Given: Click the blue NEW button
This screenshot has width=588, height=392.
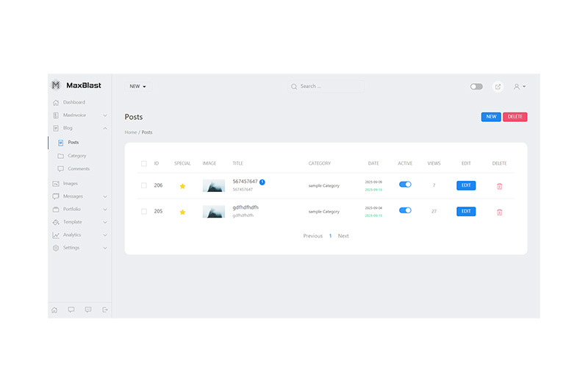Looking at the screenshot, I should [490, 117].
